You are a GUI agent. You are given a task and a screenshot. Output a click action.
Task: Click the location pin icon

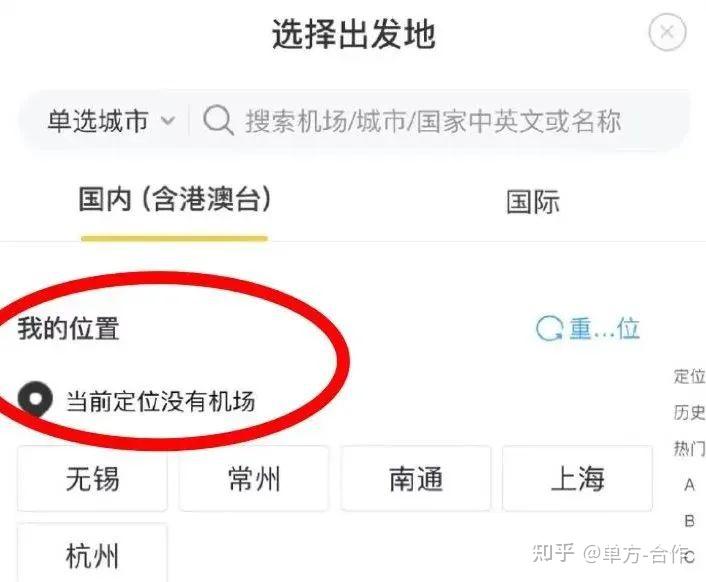coord(35,399)
